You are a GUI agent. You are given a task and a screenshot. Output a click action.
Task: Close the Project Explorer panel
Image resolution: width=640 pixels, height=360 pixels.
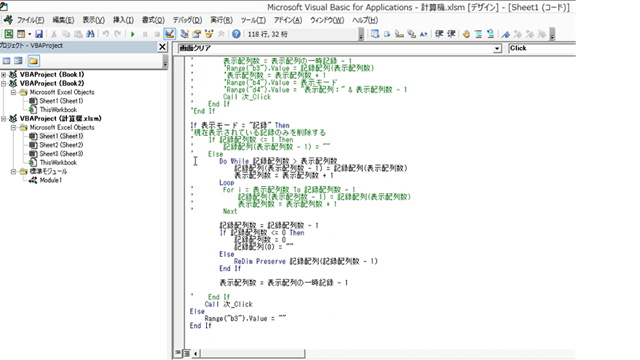tap(162, 47)
